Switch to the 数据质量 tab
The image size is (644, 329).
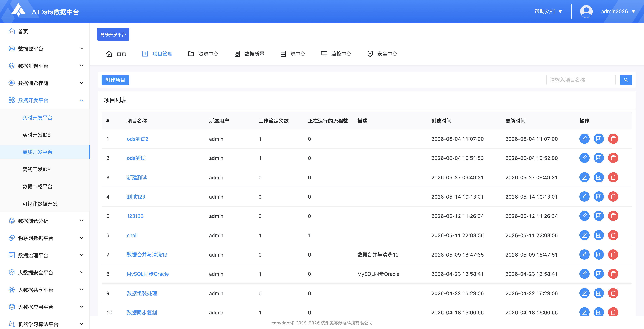249,54
